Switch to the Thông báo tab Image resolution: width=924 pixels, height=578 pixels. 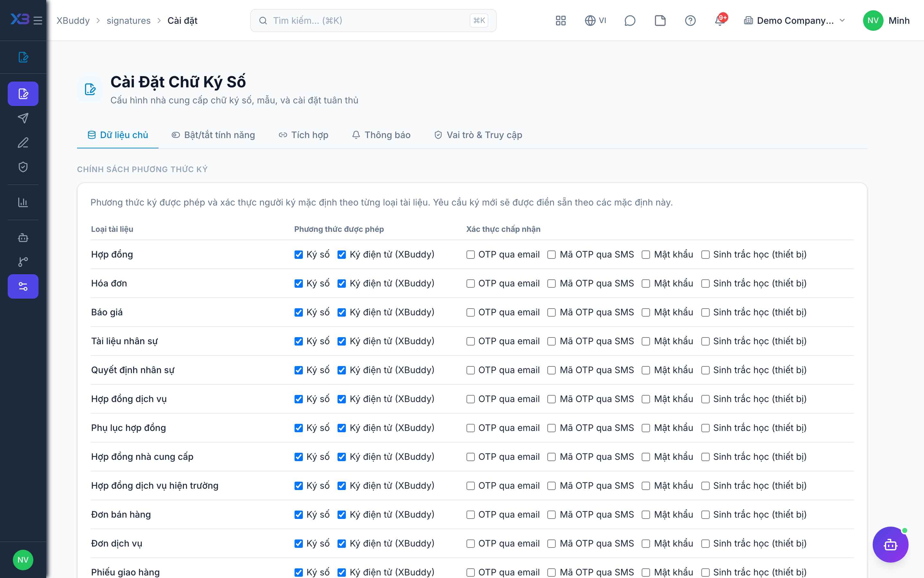pyautogui.click(x=381, y=135)
